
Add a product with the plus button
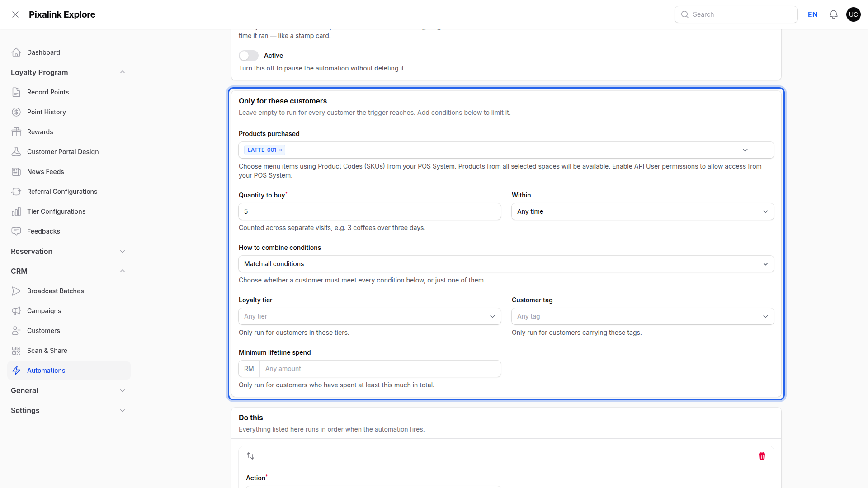(x=764, y=150)
